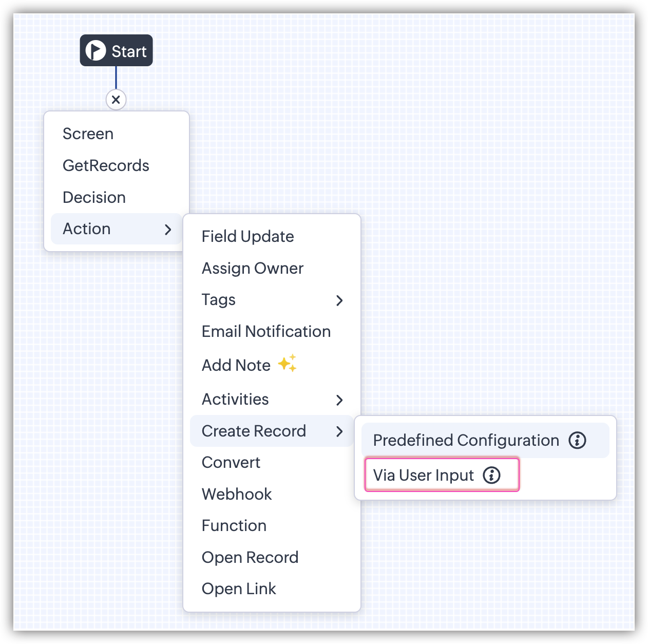This screenshot has height=644, width=648.
Task: Choose the Webhook action
Action: [236, 494]
